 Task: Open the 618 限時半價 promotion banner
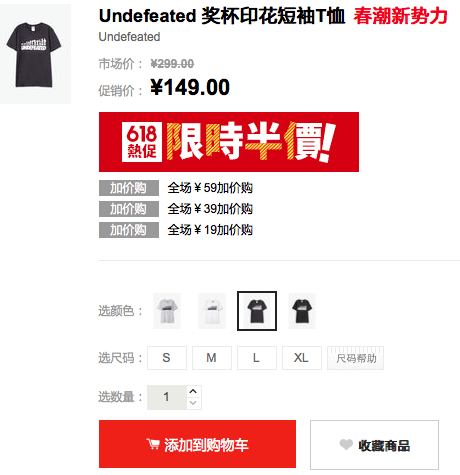(x=229, y=142)
